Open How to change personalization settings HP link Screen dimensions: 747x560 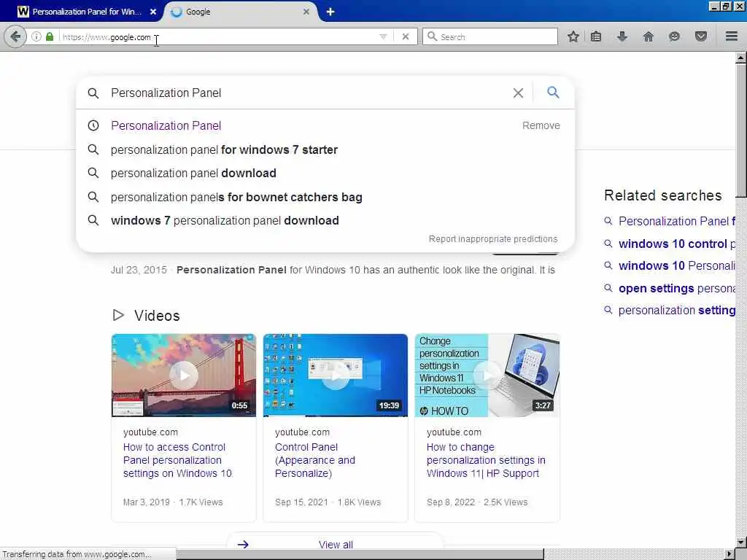click(486, 460)
